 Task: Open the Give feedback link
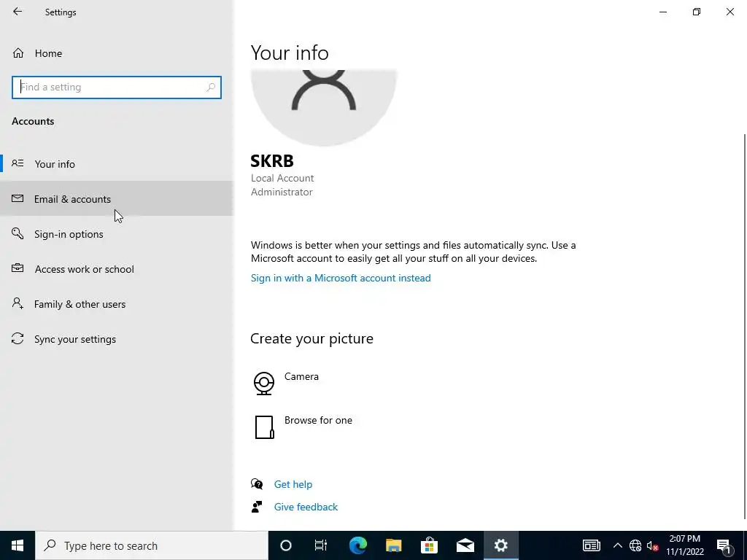[x=306, y=507]
